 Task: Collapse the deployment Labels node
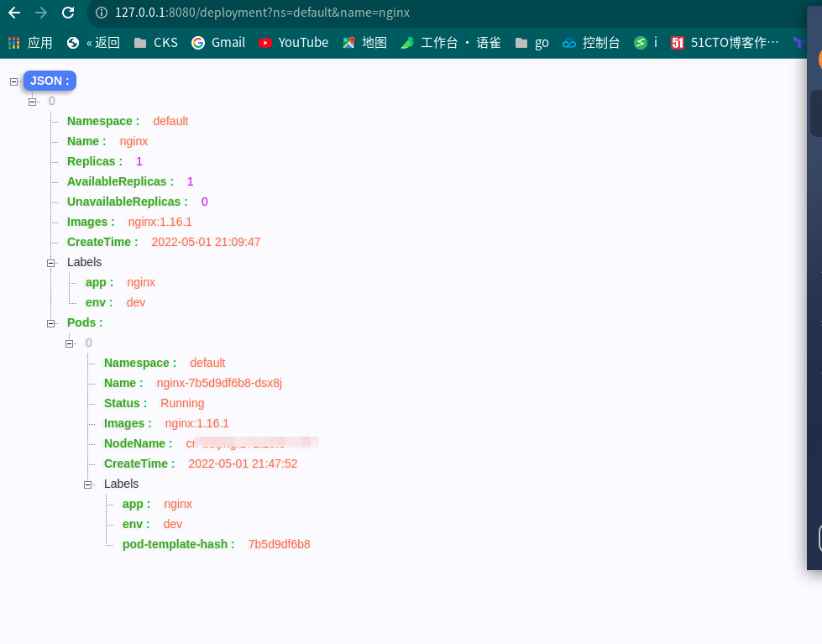pos(51,264)
